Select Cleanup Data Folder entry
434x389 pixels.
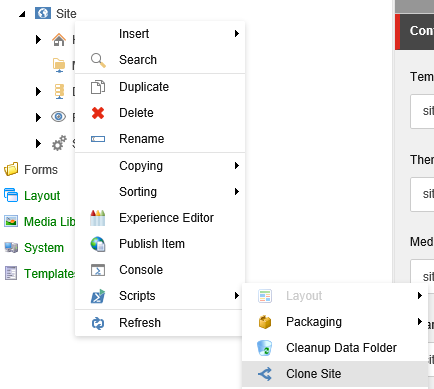coord(335,348)
